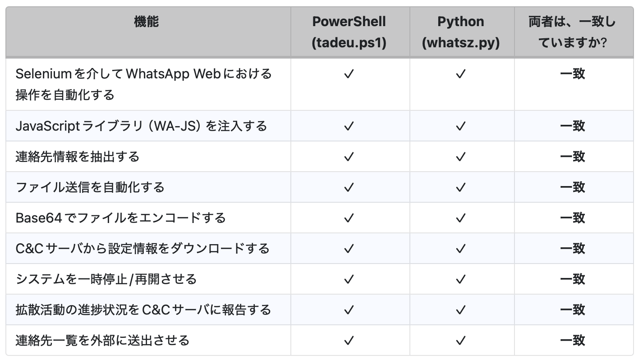
Task: Click the Python (whatsz.py) column header
Action: (460, 32)
